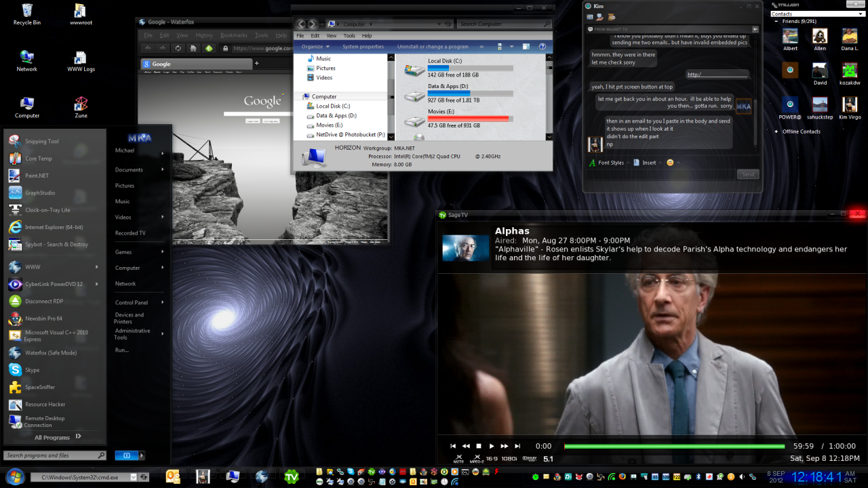Expand Games submenu arrow
The height and width of the screenshot is (488, 868).
click(163, 252)
